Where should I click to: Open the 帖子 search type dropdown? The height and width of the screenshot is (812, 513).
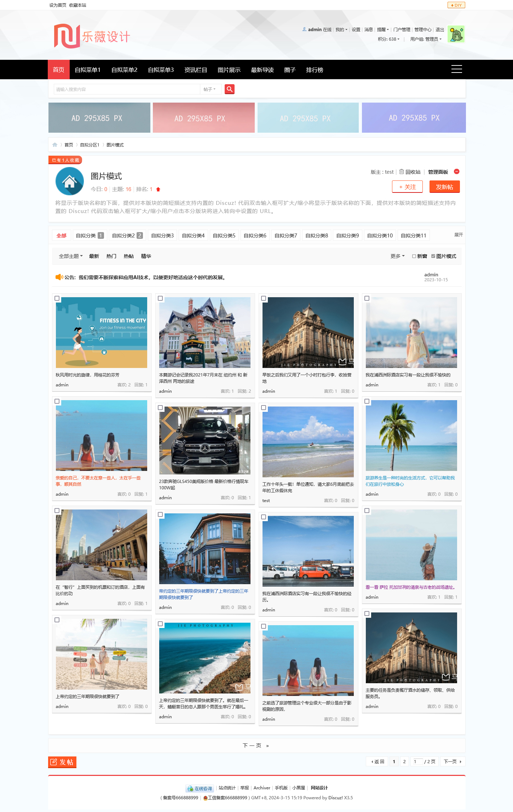tap(210, 89)
